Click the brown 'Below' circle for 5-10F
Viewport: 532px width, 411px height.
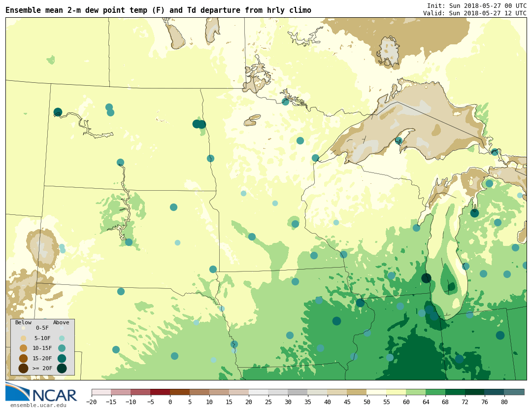click(x=24, y=338)
